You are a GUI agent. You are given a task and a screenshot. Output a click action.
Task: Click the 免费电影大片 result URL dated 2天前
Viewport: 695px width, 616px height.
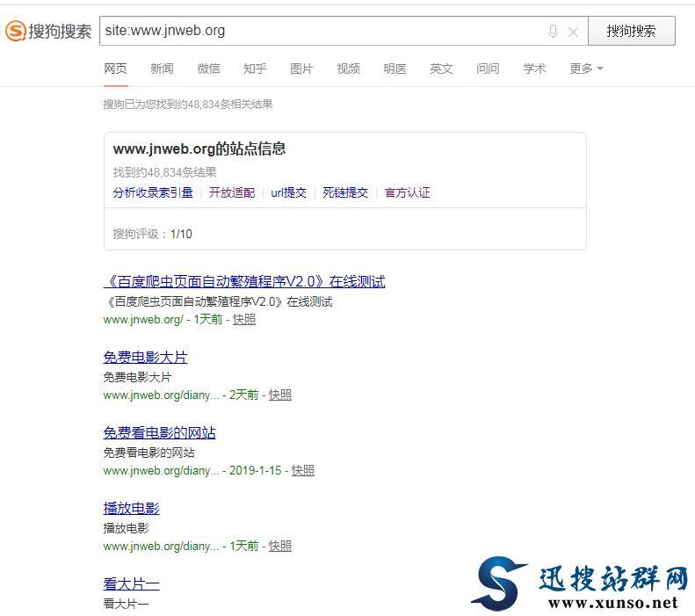click(181, 395)
